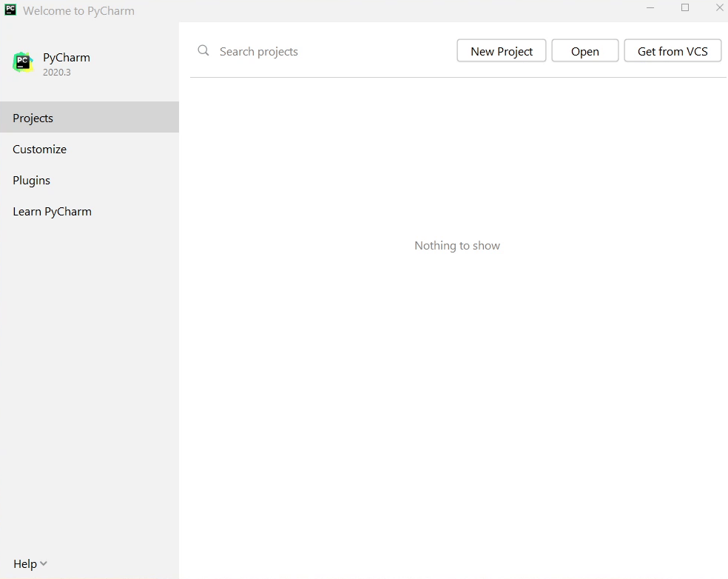
Task: Maximize the welcome window
Action: tap(685, 8)
